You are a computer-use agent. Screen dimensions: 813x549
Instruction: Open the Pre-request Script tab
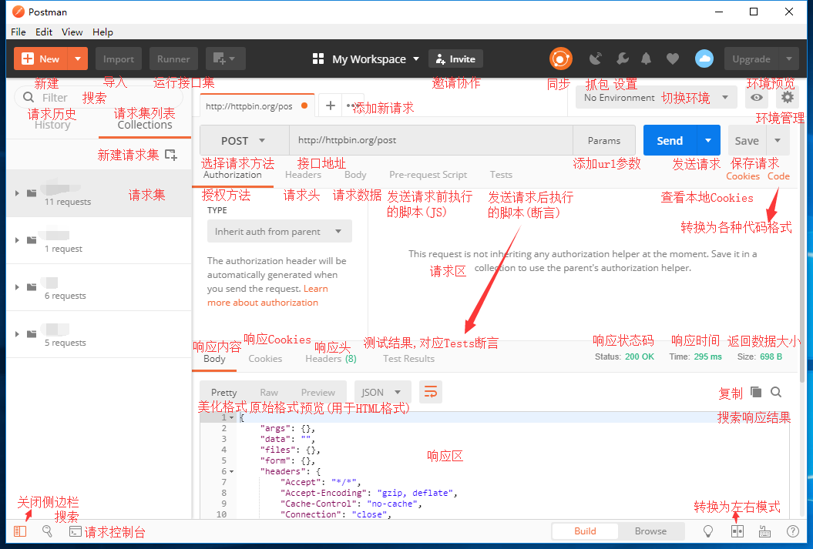coord(428,175)
